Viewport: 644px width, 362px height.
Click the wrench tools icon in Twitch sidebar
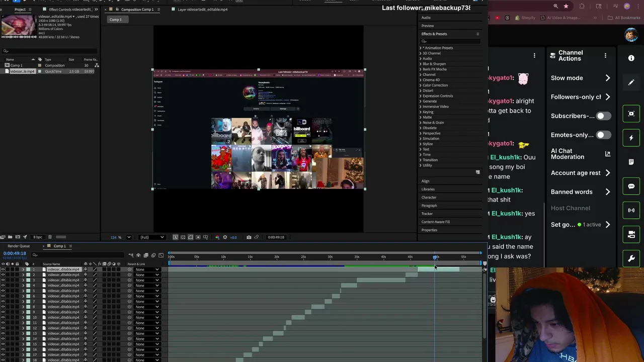pos(631,259)
